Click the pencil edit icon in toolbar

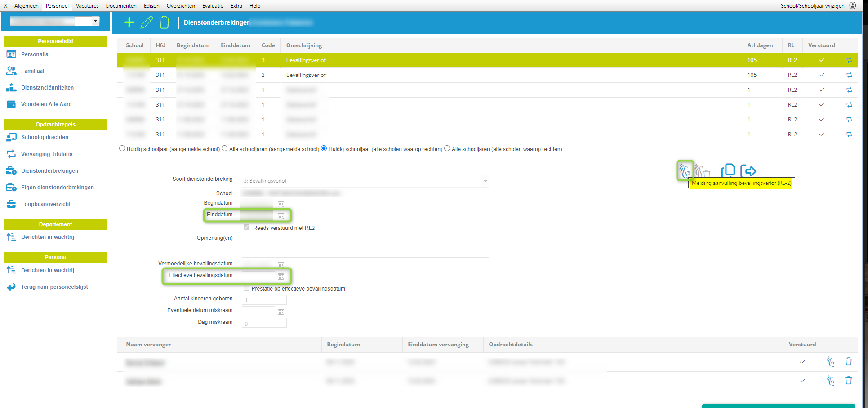point(147,22)
